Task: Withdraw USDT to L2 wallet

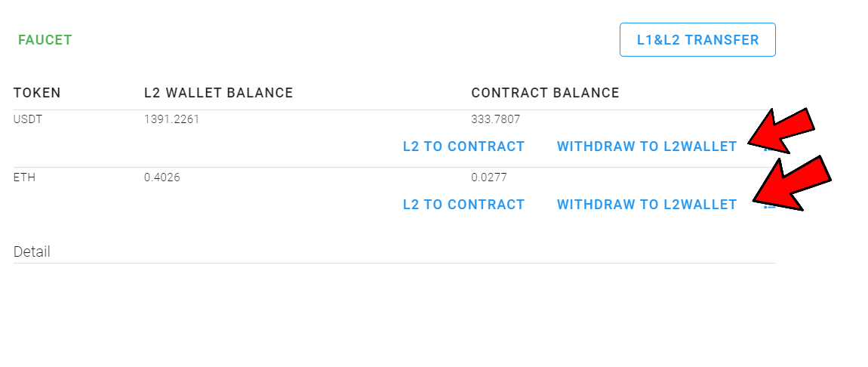Action: (x=647, y=146)
